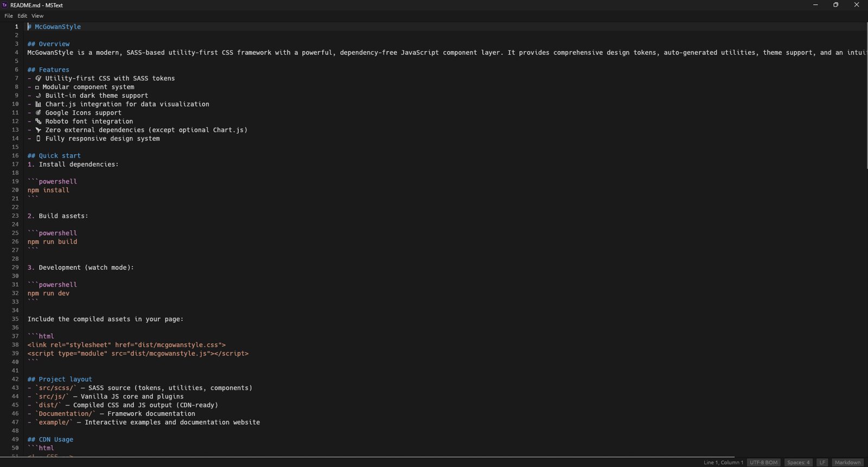Screen dimensions: 868x467
Task: Click 'Utility-first CSS with SASS tokens' line
Action: [x=101, y=79]
